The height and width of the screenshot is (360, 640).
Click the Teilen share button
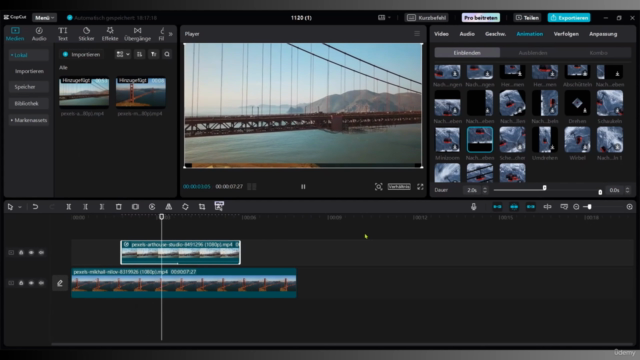(x=527, y=18)
